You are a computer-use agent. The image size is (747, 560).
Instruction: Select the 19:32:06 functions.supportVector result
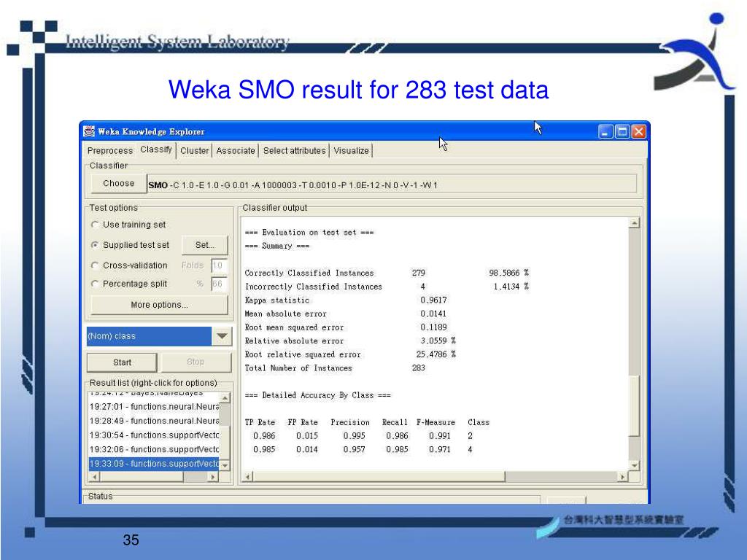coord(153,449)
